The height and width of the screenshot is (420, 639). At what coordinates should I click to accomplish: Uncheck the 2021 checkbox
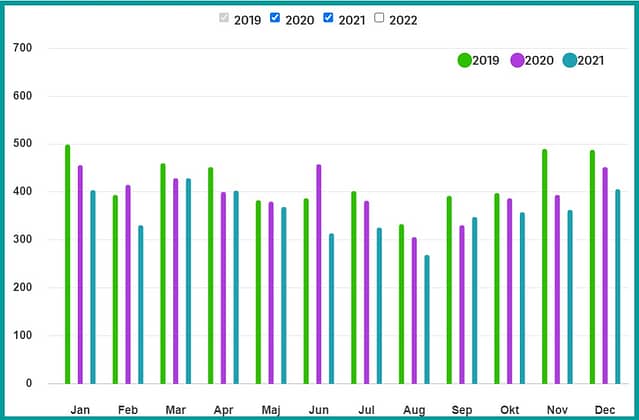(x=328, y=18)
